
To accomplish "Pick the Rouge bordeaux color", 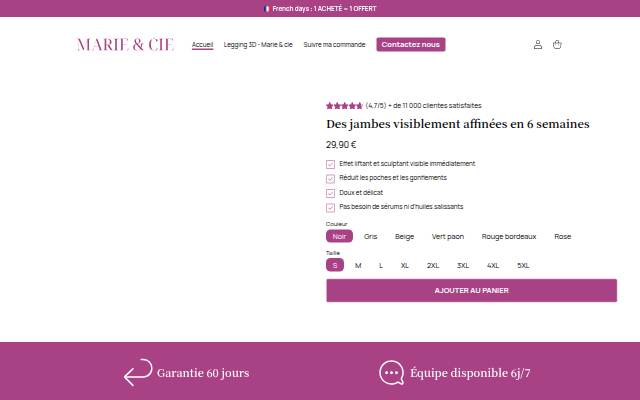I will 509,236.
